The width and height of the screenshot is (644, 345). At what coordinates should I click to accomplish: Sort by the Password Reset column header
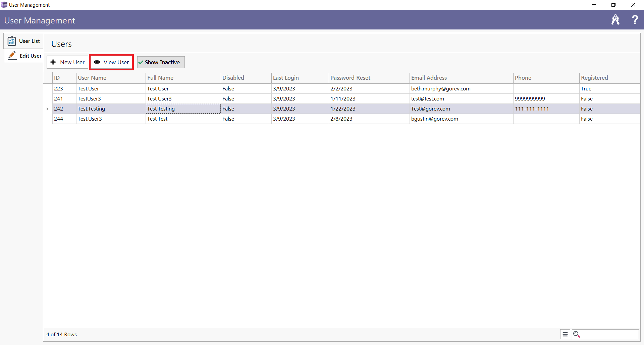[x=369, y=78]
